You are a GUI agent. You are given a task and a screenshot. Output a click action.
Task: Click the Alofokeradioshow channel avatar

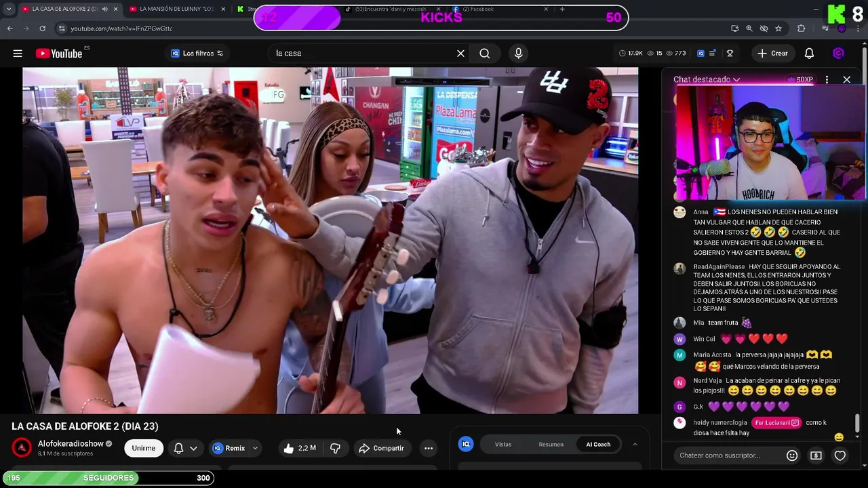[22, 448]
